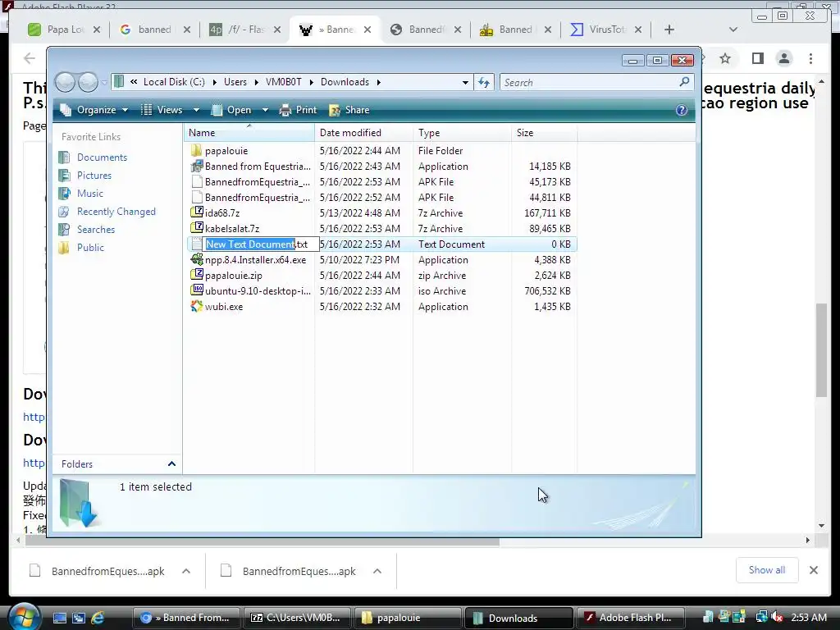
Task: Open second BannedfromEques apk download options
Action: click(377, 571)
